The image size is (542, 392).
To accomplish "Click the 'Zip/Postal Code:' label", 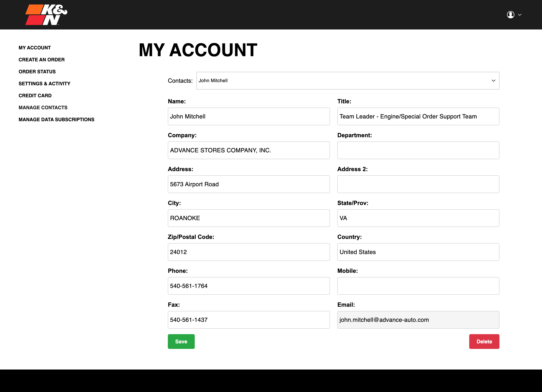I will [191, 237].
